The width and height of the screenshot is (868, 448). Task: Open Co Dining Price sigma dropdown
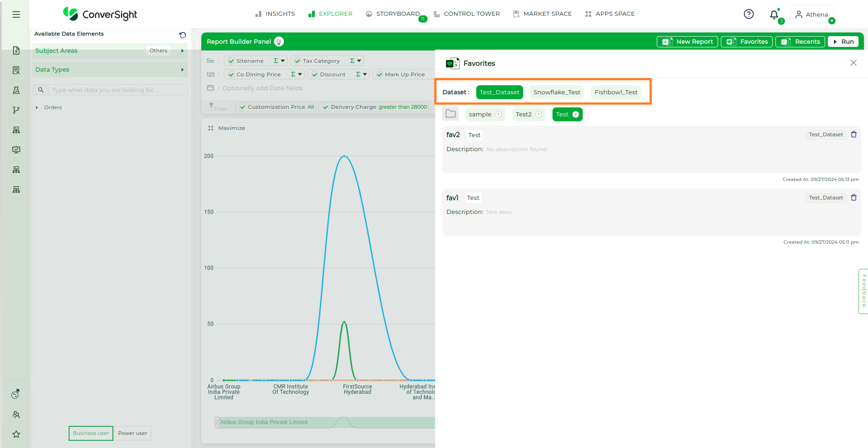296,74
